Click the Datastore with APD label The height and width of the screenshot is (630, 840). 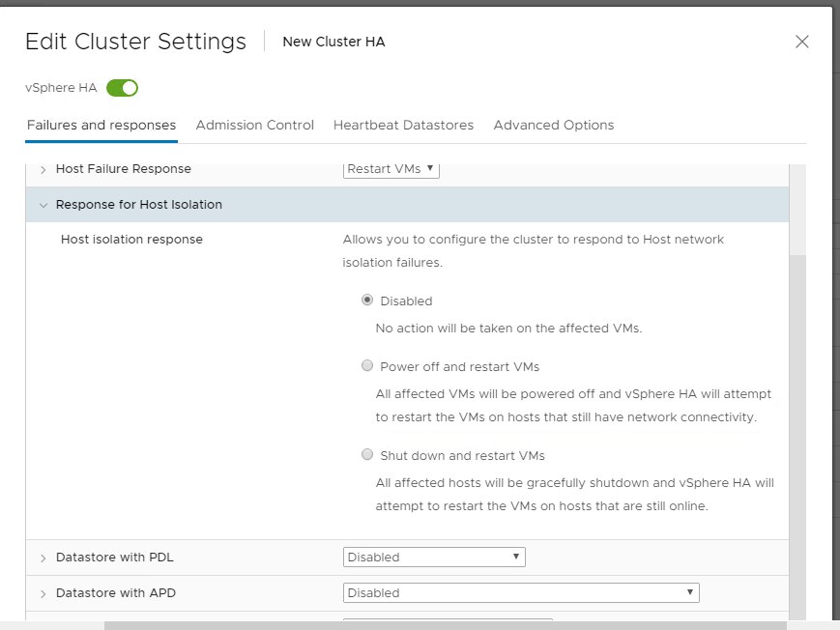(x=116, y=593)
